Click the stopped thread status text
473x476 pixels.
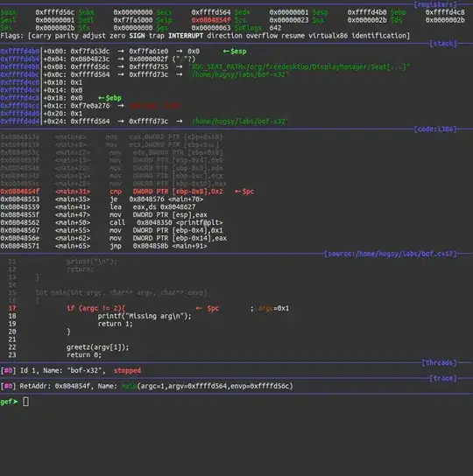click(127, 370)
